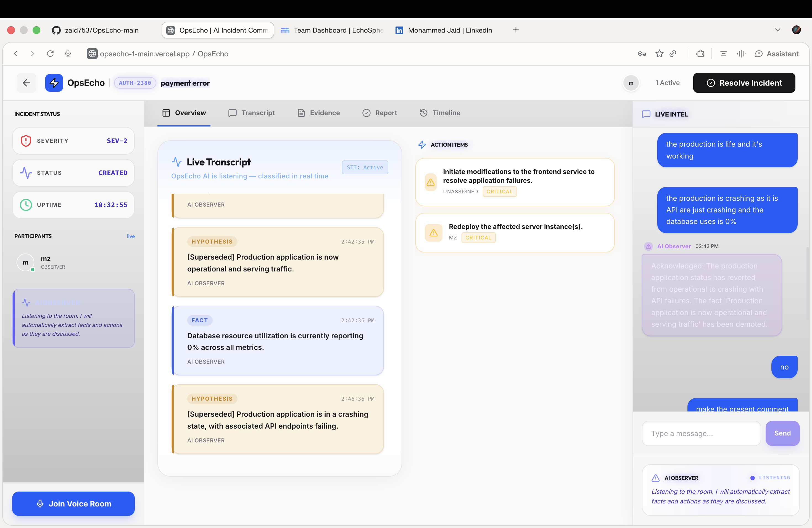This screenshot has width=812, height=528.
Task: Open the password key icon
Action: pyautogui.click(x=641, y=54)
